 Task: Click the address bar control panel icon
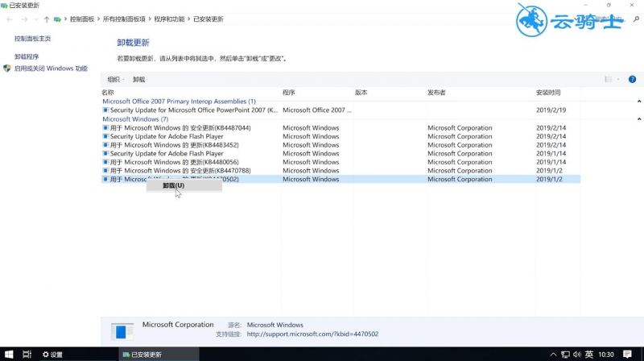57,19
